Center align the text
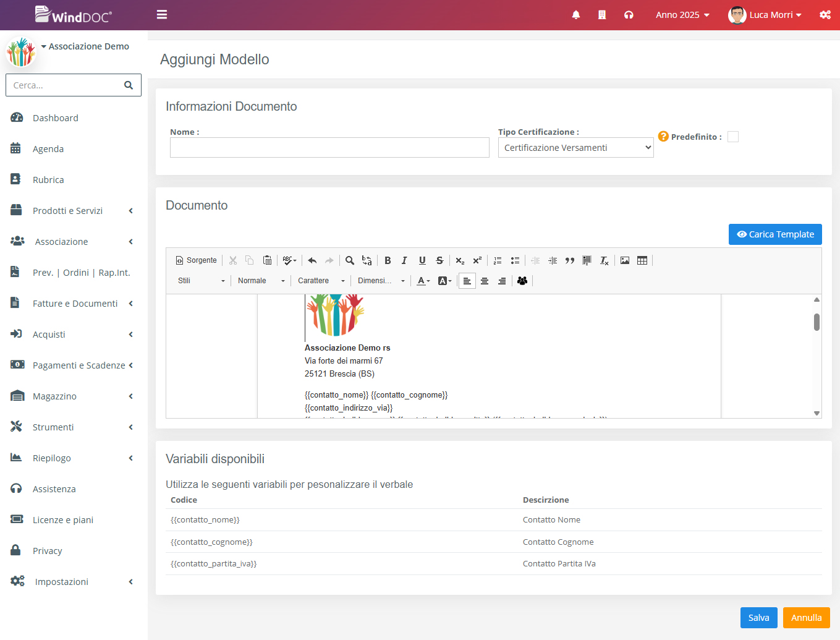Screen dimensions: 840x640 (485, 281)
